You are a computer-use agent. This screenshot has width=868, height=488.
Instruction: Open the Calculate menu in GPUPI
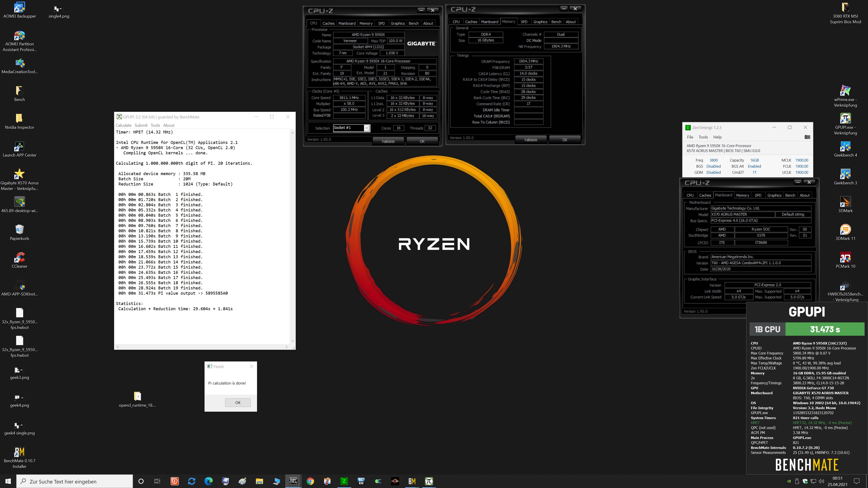point(123,125)
